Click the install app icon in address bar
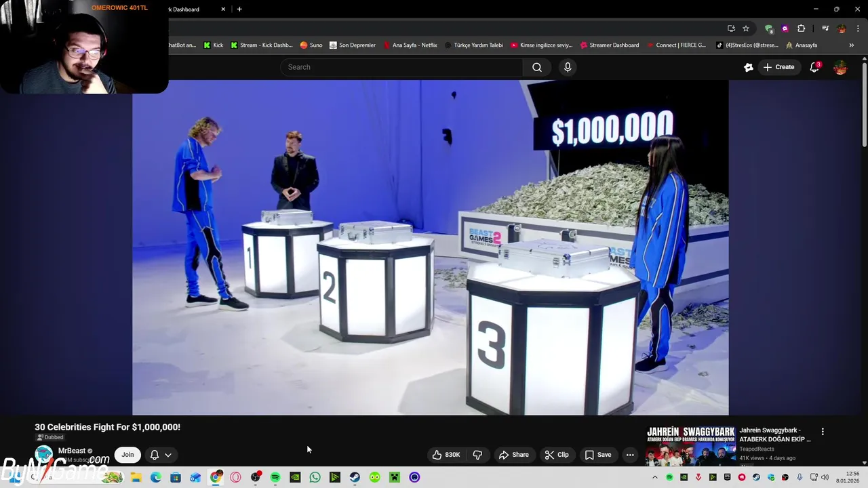868x488 pixels. coord(731,28)
